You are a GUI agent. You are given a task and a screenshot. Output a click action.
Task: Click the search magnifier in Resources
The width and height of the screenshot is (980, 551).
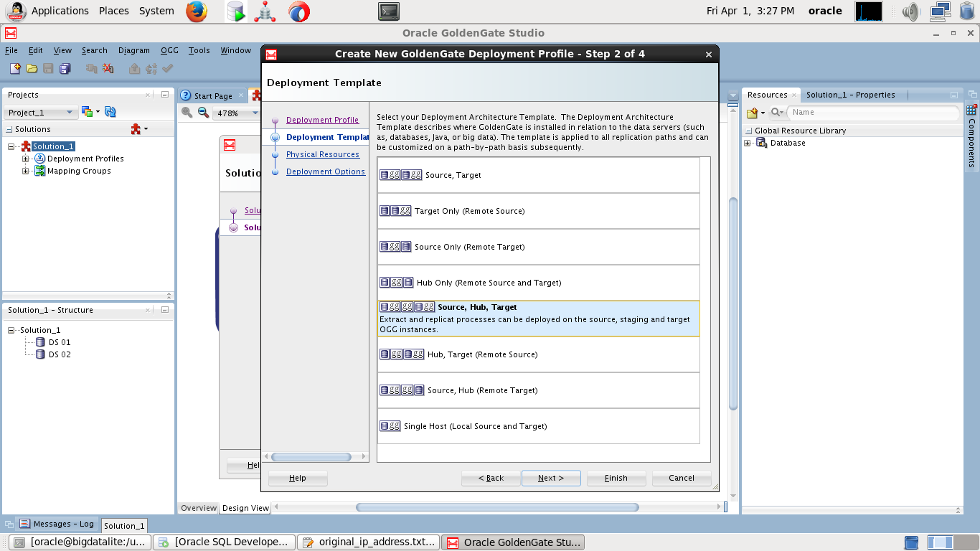776,113
